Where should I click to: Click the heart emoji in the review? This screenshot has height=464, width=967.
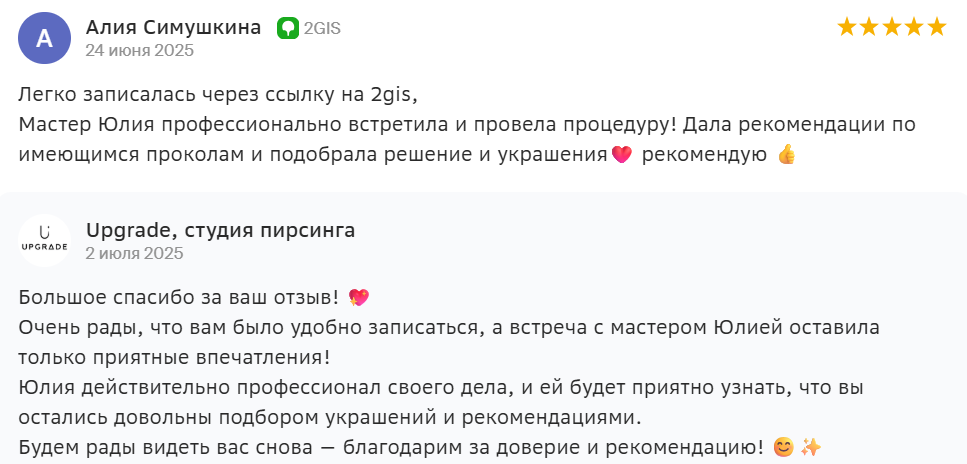click(621, 155)
